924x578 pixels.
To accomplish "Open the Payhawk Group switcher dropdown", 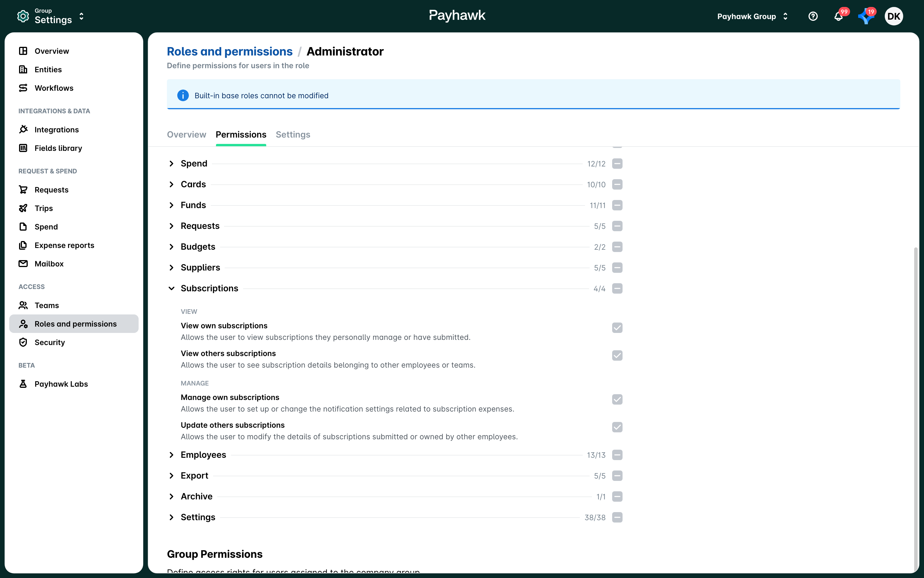I will click(x=752, y=16).
